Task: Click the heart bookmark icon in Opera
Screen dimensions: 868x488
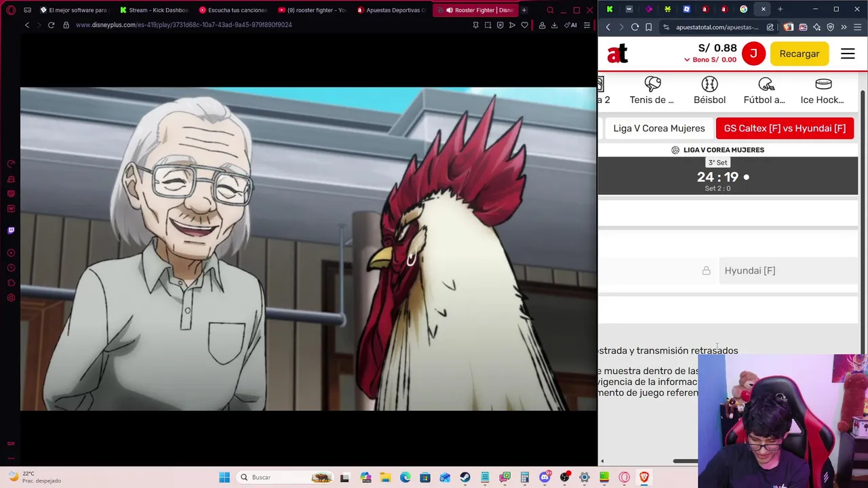Action: [x=524, y=25]
